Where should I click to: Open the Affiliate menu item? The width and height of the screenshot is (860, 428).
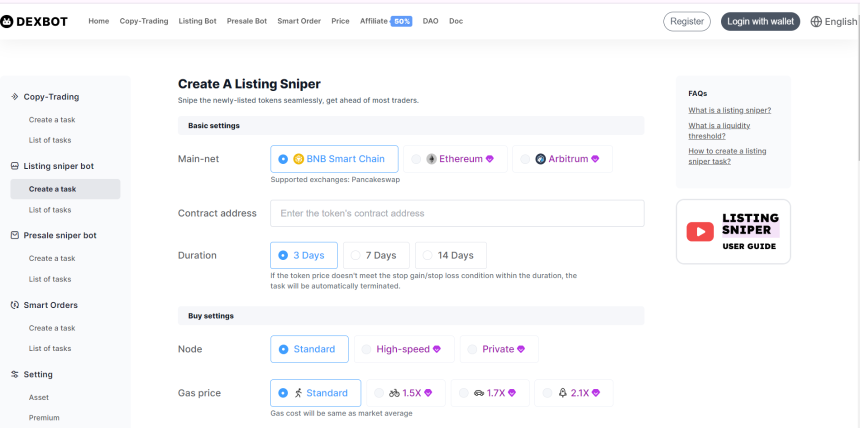coord(374,21)
